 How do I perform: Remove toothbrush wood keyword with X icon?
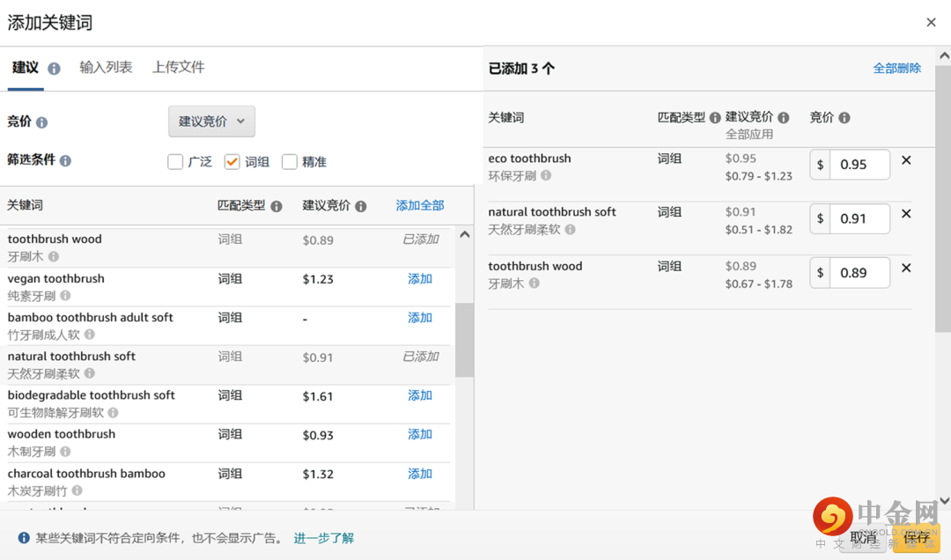906,269
